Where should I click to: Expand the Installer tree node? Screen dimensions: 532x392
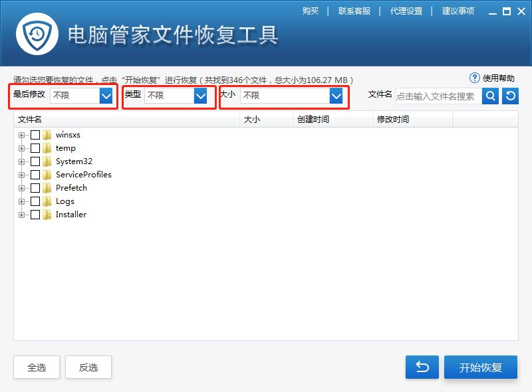click(x=22, y=215)
